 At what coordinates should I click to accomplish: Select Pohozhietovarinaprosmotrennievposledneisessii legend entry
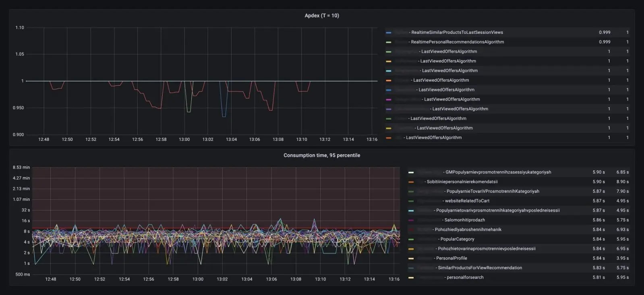487,249
